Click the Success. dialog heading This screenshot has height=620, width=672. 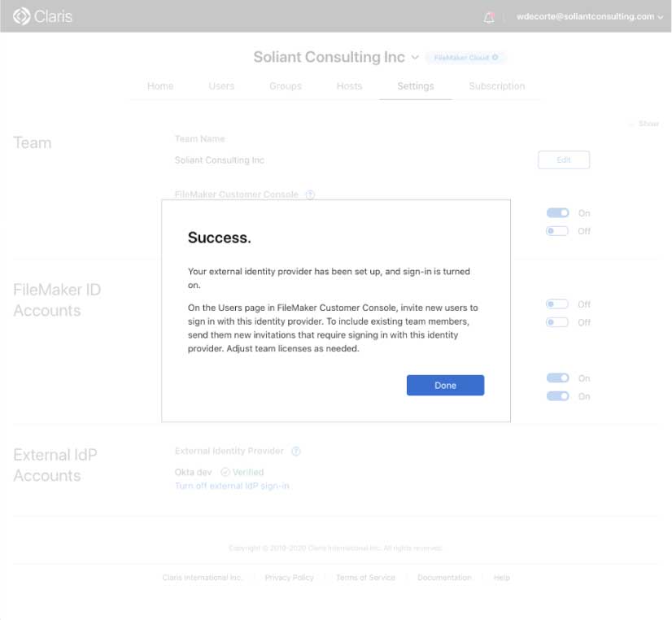pyautogui.click(x=220, y=238)
